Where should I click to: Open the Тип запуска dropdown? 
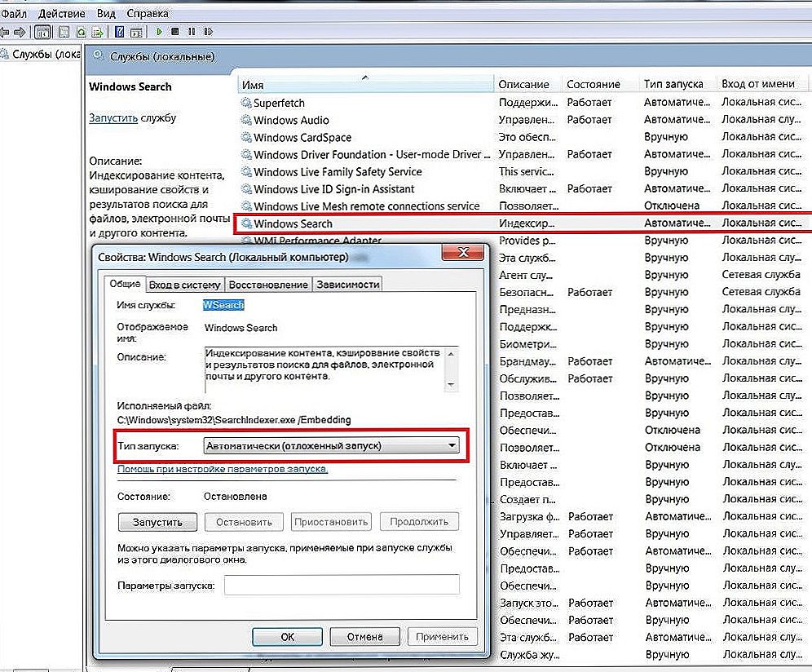(x=332, y=445)
